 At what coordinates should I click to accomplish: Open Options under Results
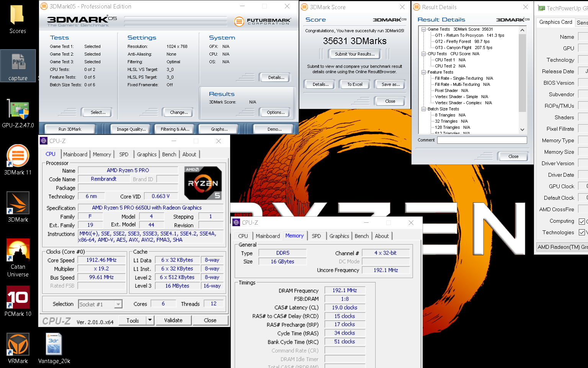coord(276,112)
